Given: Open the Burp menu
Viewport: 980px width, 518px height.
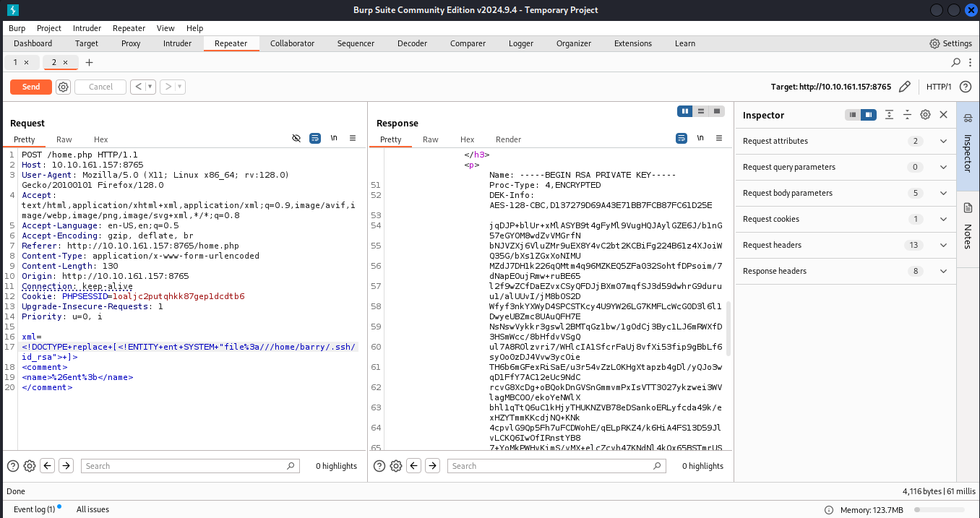Looking at the screenshot, I should tap(17, 28).
